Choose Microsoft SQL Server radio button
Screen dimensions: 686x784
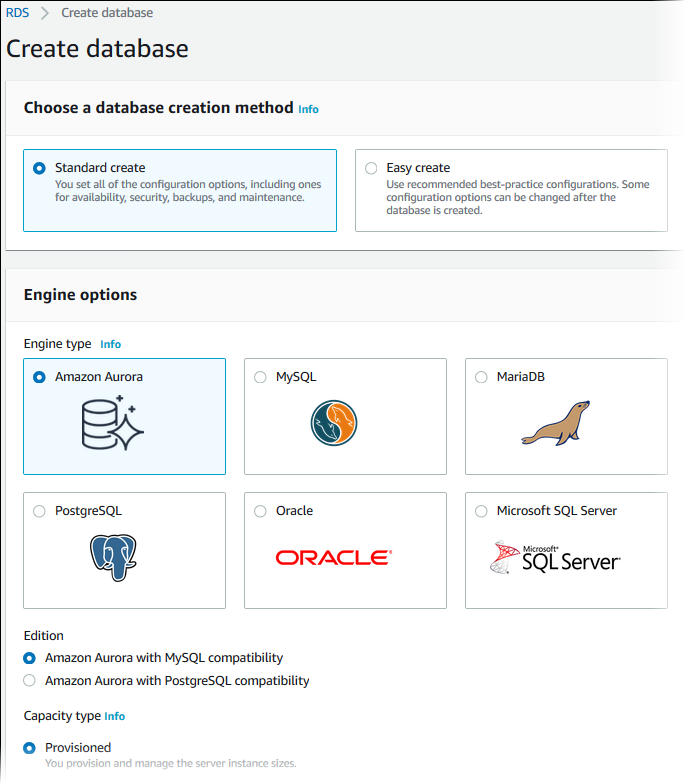(x=481, y=511)
